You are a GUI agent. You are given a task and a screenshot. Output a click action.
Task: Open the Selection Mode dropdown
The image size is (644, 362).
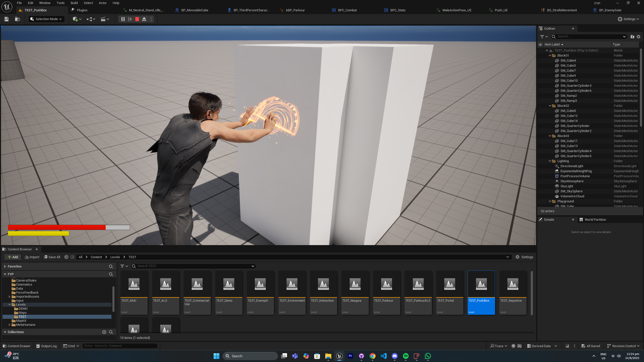(x=46, y=19)
